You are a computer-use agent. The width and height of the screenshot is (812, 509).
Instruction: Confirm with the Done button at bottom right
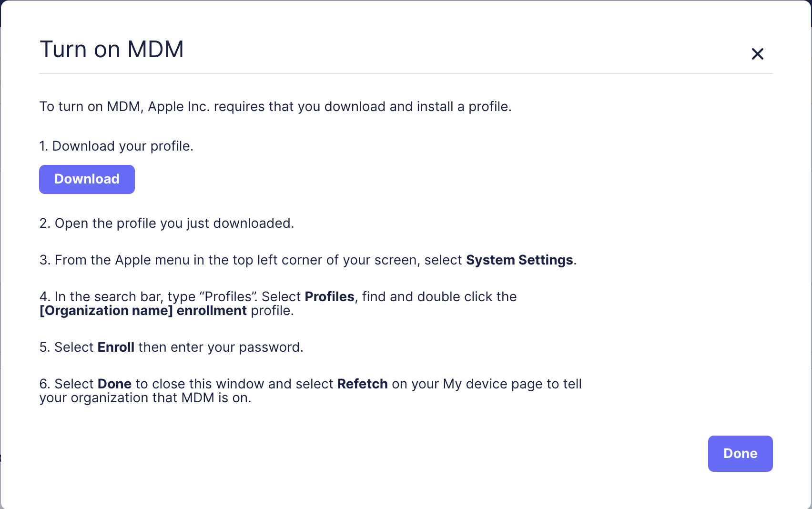740,453
